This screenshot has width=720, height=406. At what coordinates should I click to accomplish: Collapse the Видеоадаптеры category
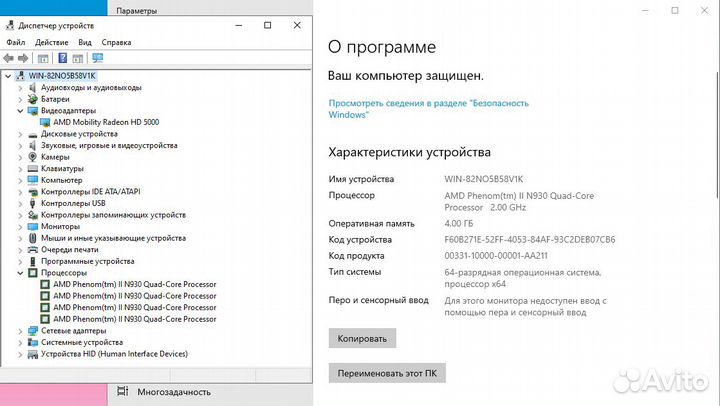pos(20,111)
